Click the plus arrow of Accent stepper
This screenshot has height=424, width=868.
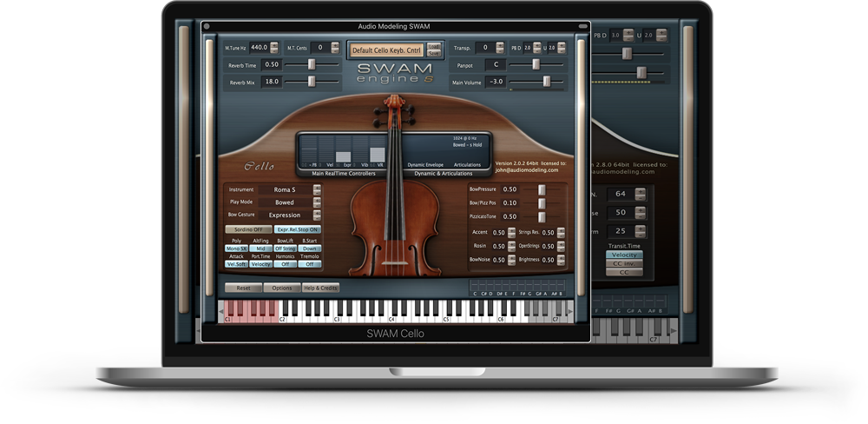coord(511,230)
